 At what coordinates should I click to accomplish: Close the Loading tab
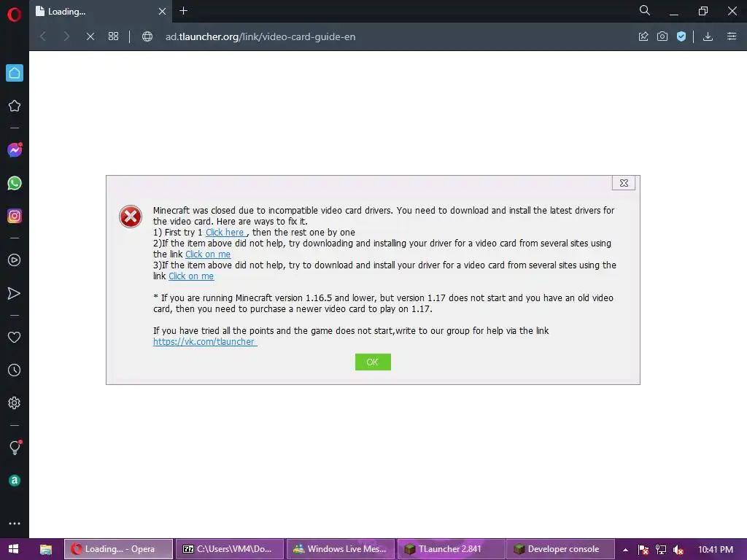[x=162, y=12]
